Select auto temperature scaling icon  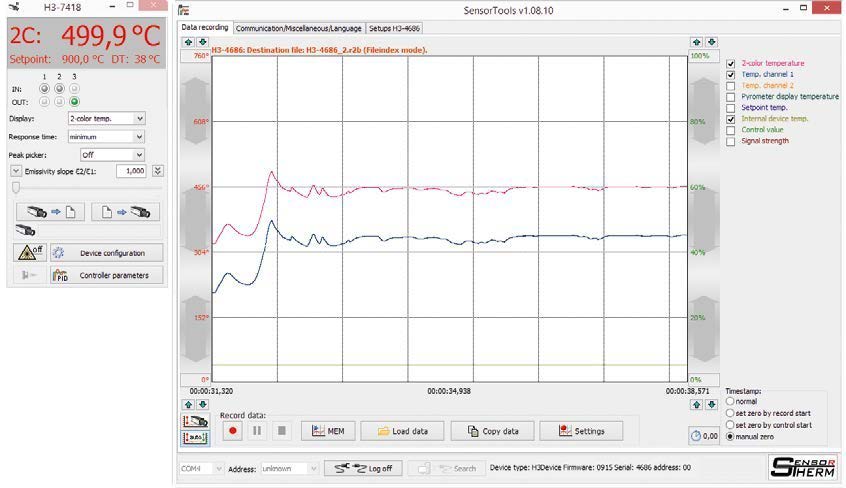[x=195, y=437]
